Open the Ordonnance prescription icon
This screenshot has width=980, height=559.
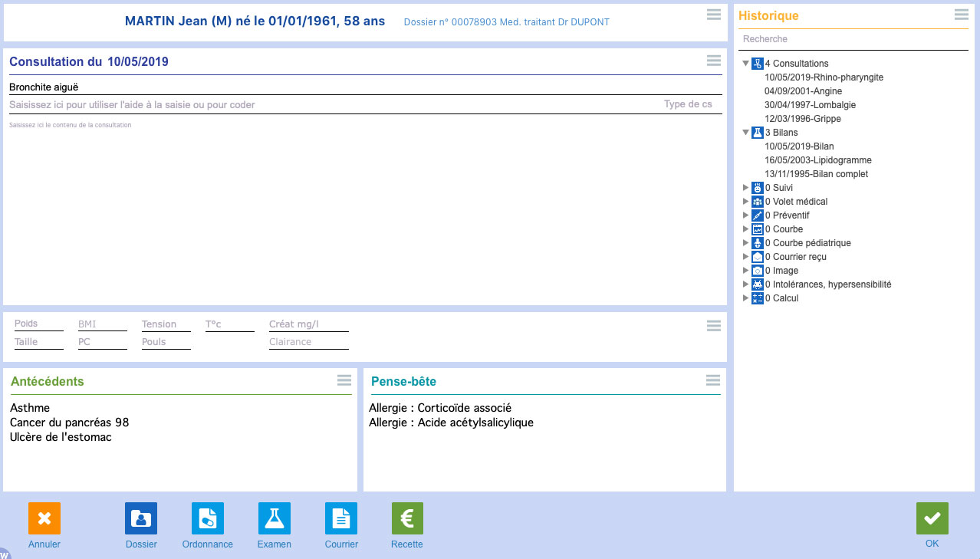208,518
